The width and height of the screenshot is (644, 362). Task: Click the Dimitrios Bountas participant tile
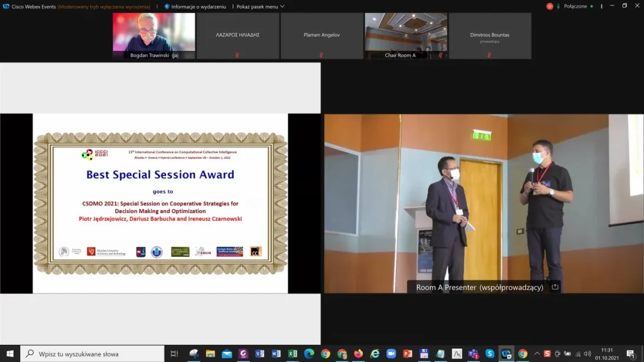click(489, 35)
